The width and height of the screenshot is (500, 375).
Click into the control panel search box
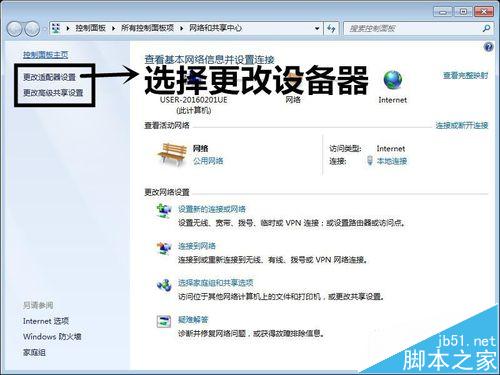point(413,29)
